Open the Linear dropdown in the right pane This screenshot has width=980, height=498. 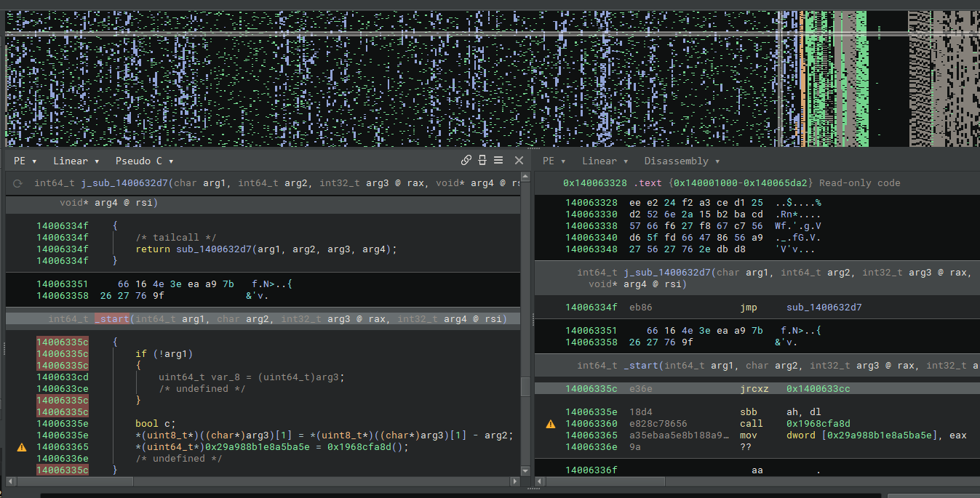pyautogui.click(x=605, y=161)
